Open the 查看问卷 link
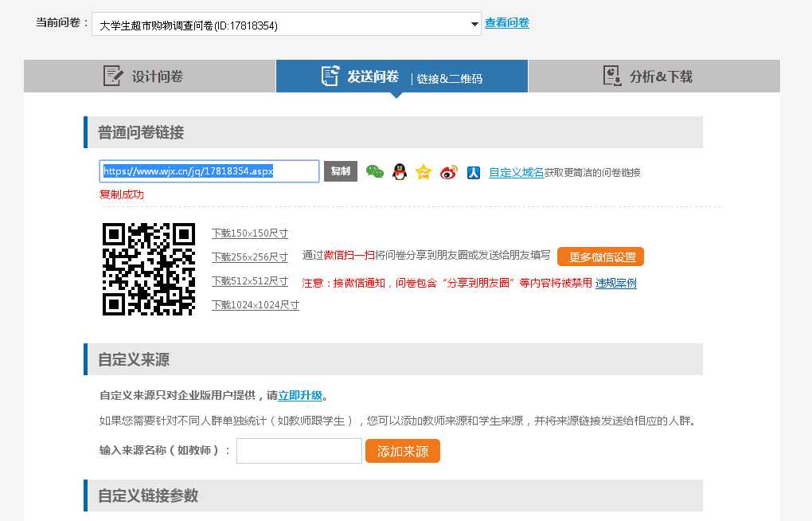Image resolution: width=812 pixels, height=521 pixels. coord(507,23)
